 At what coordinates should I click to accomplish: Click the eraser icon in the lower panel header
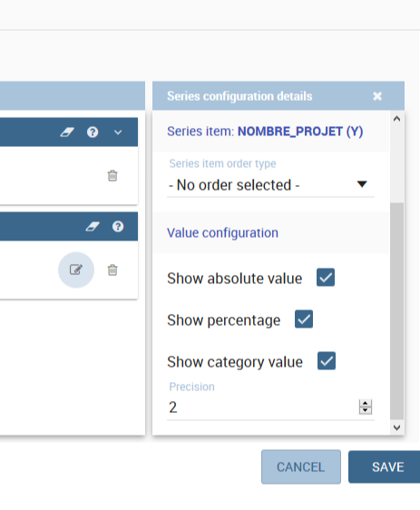pyautogui.click(x=93, y=227)
